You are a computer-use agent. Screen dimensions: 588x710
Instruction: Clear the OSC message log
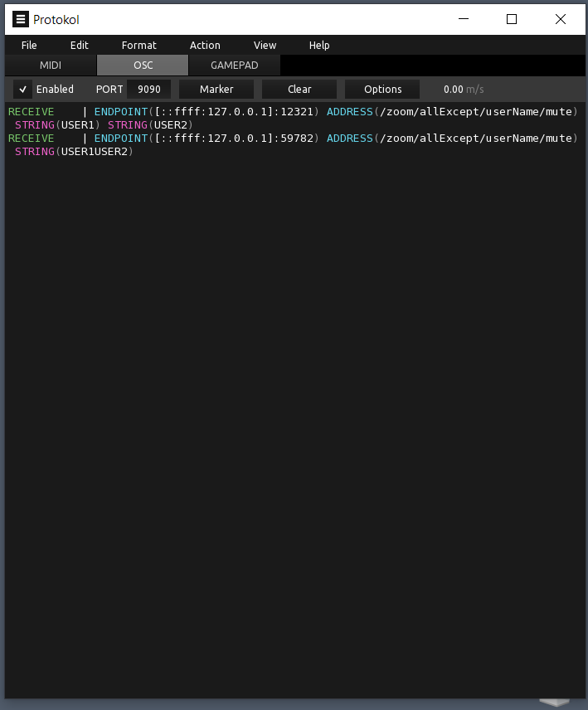pos(299,90)
